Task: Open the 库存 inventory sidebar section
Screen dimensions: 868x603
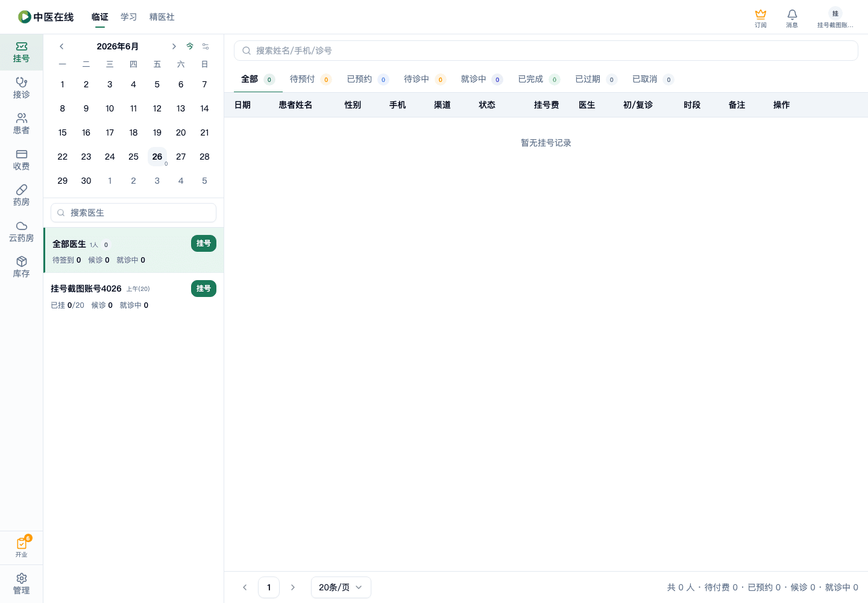Action: pos(21,267)
